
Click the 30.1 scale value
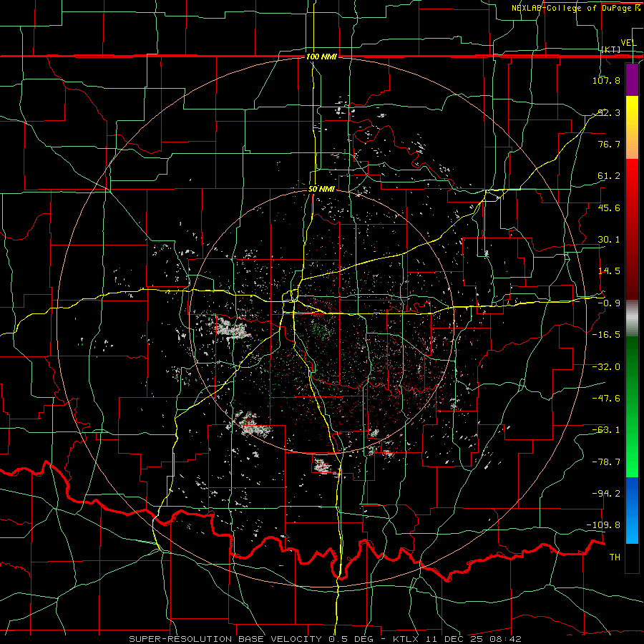(x=609, y=240)
